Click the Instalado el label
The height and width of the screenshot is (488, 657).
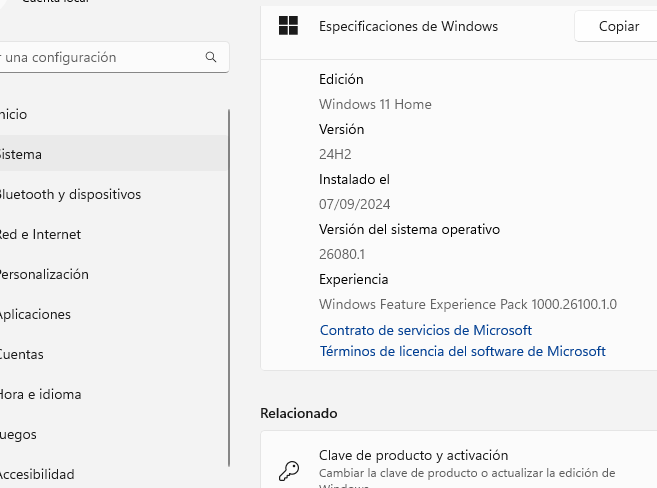coord(354,179)
